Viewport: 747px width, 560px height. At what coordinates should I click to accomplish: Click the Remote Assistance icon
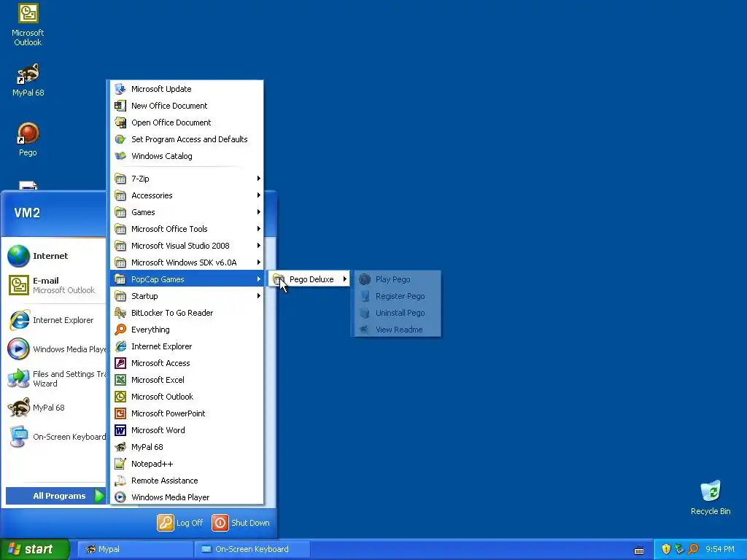click(x=120, y=481)
